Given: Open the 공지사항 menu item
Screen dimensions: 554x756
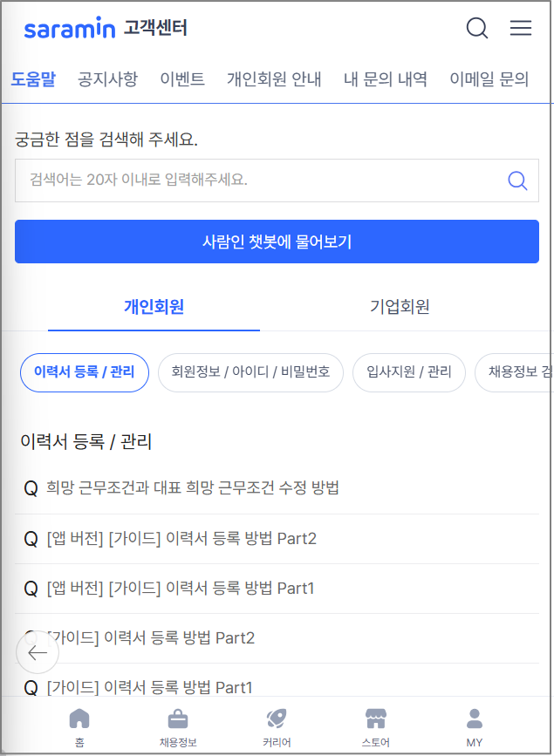Looking at the screenshot, I should [106, 78].
